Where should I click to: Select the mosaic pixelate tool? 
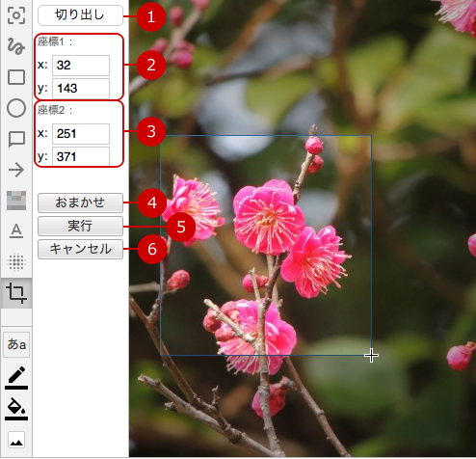click(x=16, y=201)
